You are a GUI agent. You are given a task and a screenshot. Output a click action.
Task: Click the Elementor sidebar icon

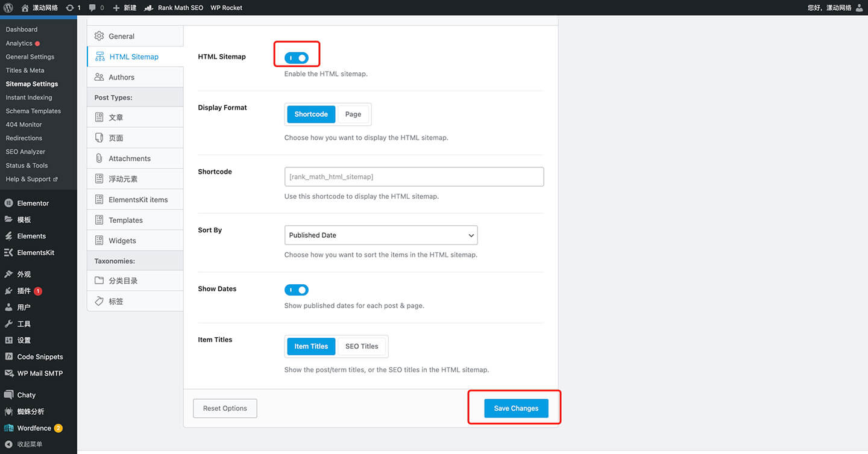point(8,204)
